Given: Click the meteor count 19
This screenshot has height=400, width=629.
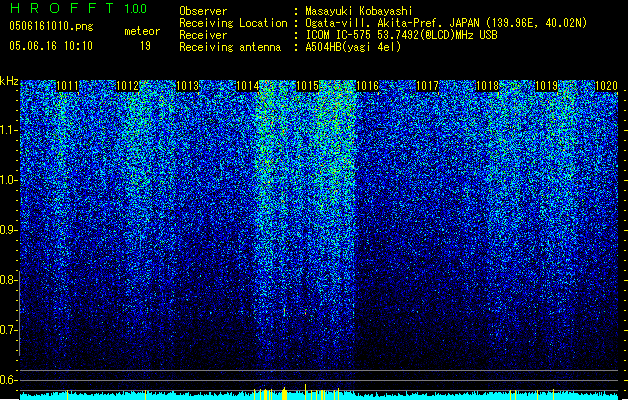Looking at the screenshot, I should click(x=145, y=46).
